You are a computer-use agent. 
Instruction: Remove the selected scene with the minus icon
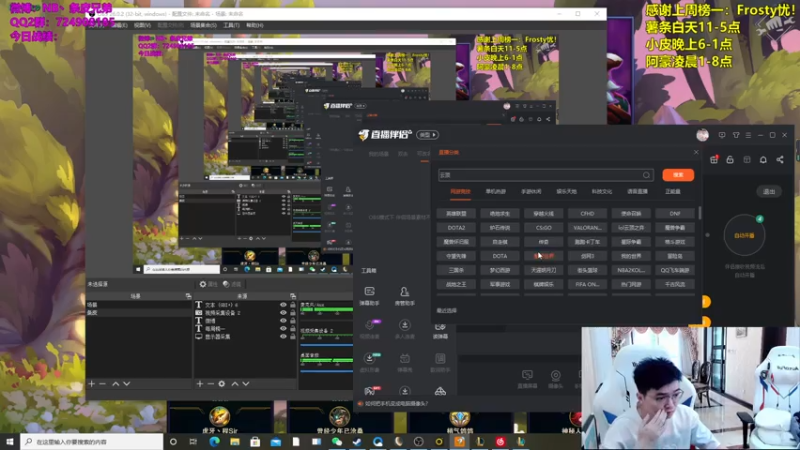[x=103, y=384]
